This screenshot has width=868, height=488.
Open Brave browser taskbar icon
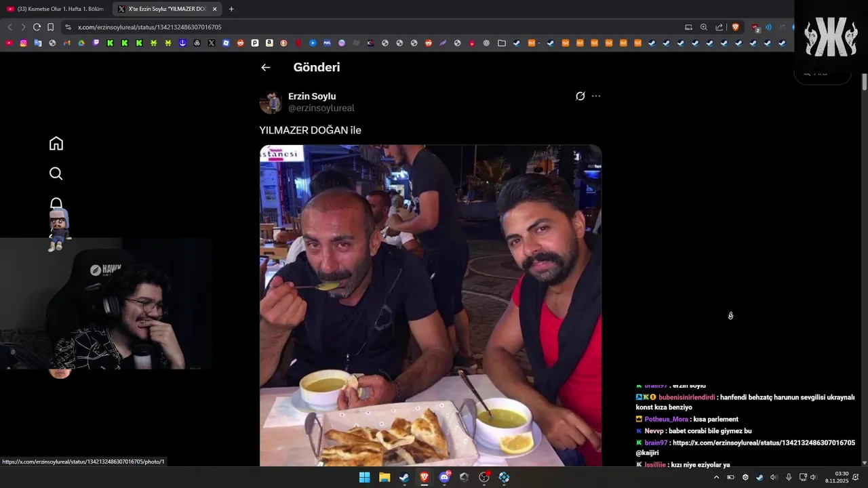(425, 477)
